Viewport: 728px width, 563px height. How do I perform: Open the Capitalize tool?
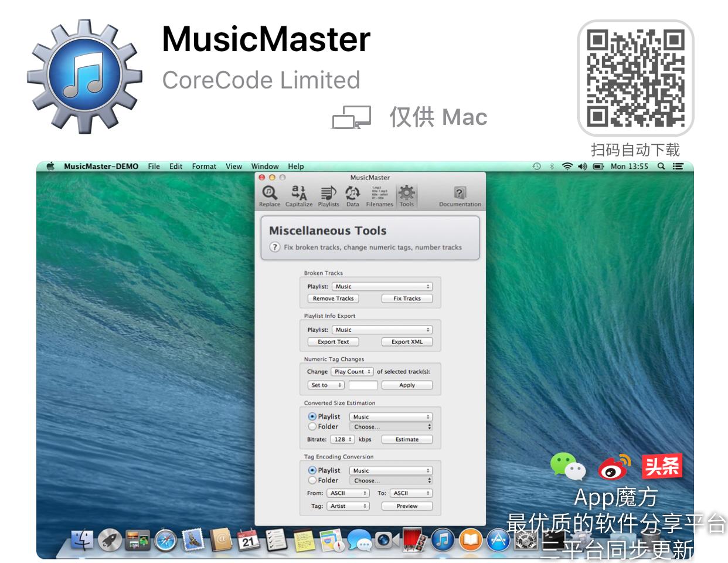pyautogui.click(x=299, y=196)
